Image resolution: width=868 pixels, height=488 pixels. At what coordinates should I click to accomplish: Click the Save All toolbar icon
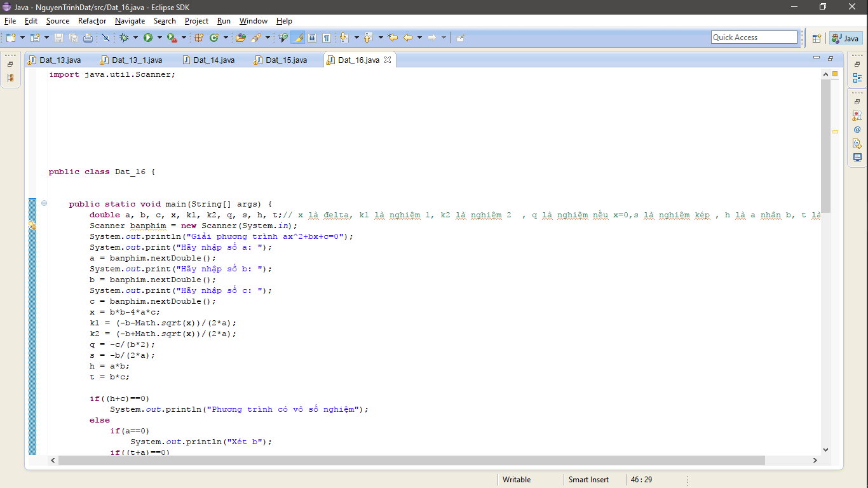point(73,37)
